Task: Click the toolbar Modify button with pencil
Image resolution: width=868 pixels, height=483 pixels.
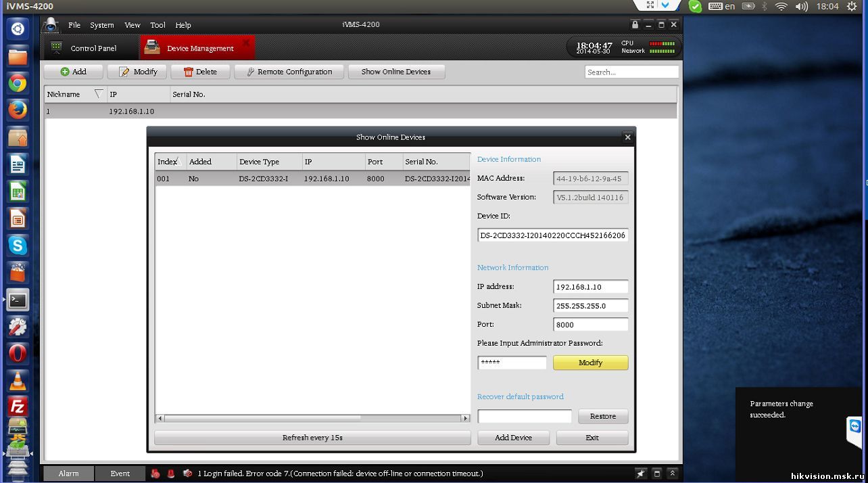Action: [137, 72]
